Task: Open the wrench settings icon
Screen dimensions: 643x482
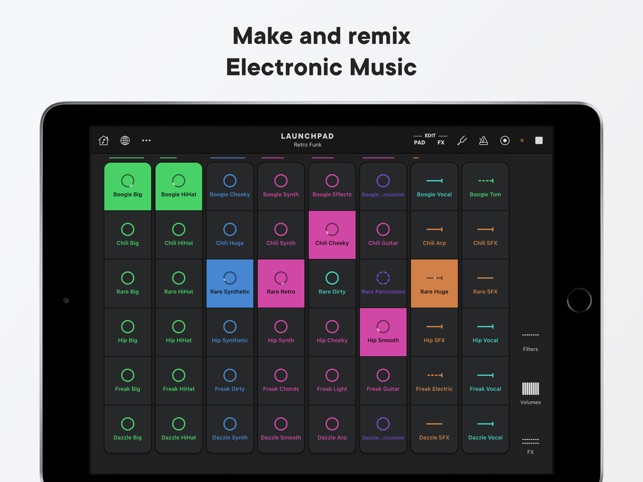Action: click(462, 141)
